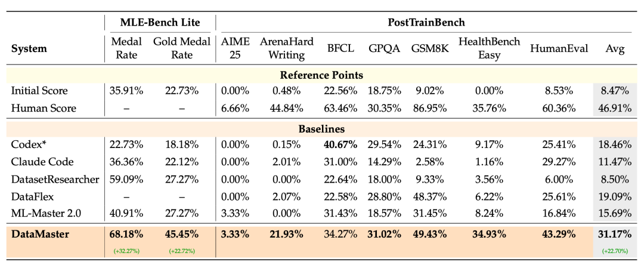This screenshot has width=644, height=265.
Task: Select the ArenaHard Writing column header
Action: point(286,48)
